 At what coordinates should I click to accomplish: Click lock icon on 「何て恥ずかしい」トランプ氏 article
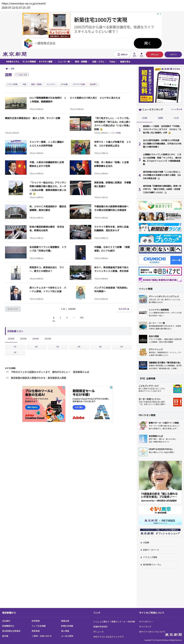click(x=101, y=129)
